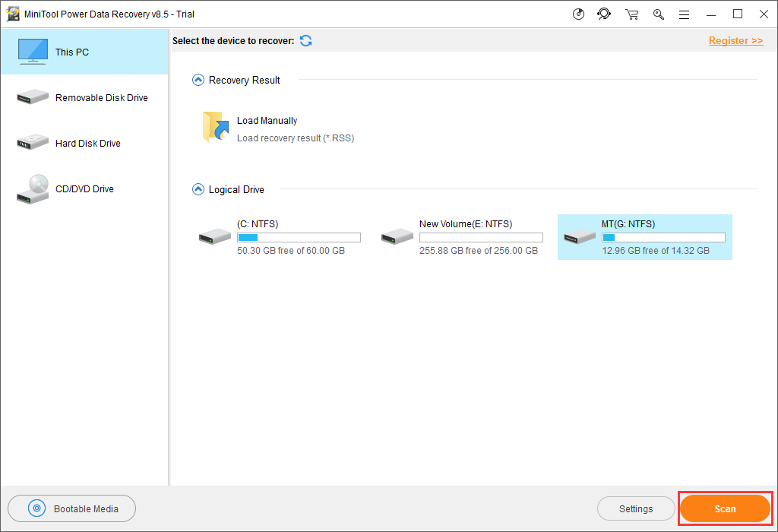Click the Load Manually label
This screenshot has width=778, height=532.
(267, 121)
